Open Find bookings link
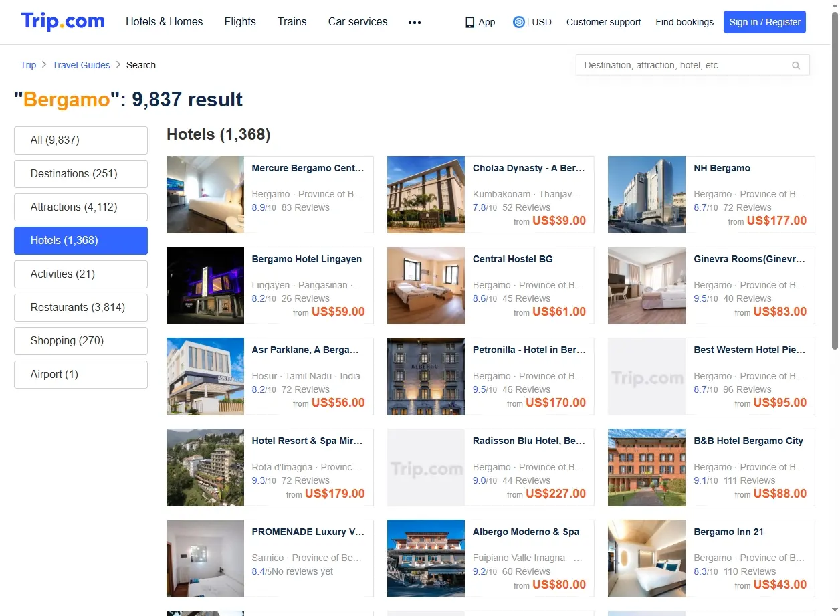 coord(685,22)
